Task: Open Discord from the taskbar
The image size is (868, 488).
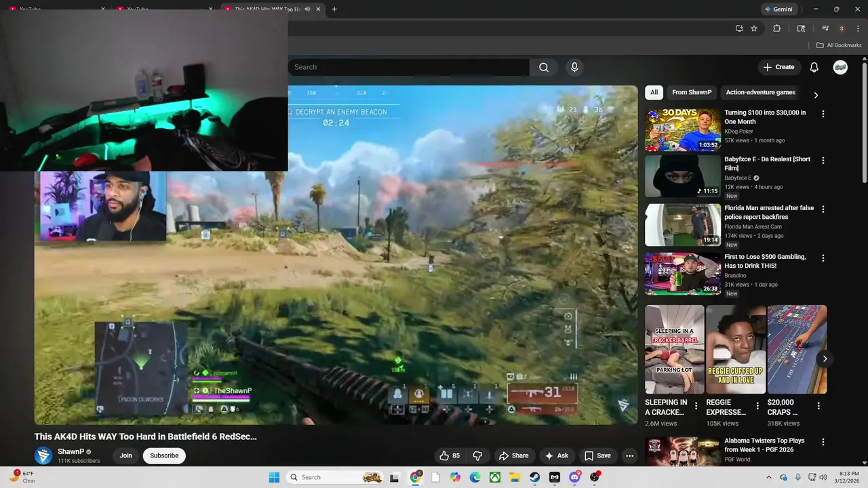Action: click(575, 477)
